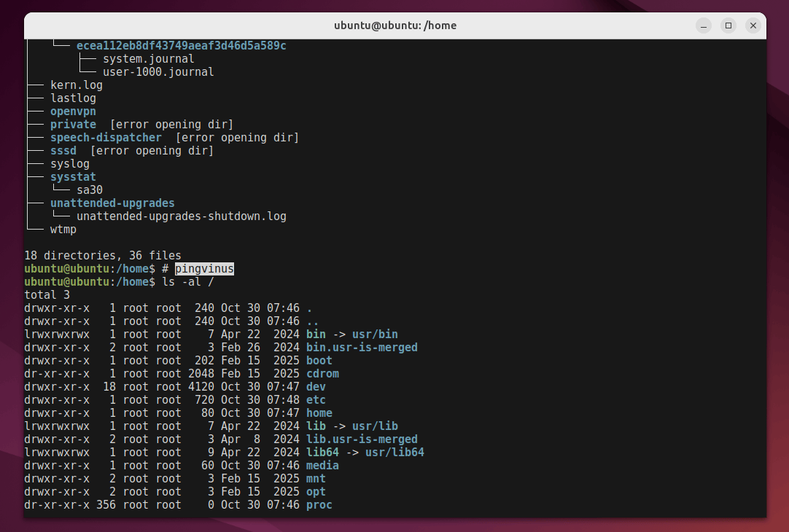789x532 pixels.
Task: Click the "system.journal" file entry
Action: pyautogui.click(x=148, y=59)
